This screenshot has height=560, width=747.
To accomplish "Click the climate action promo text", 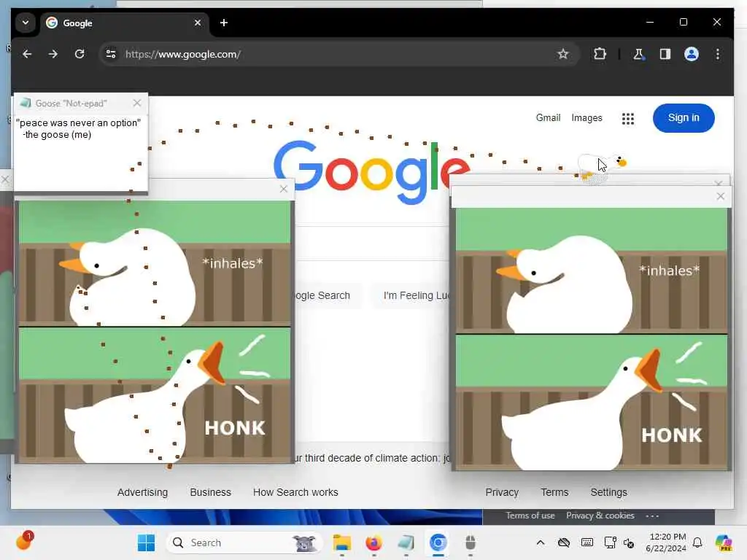I will [373, 458].
